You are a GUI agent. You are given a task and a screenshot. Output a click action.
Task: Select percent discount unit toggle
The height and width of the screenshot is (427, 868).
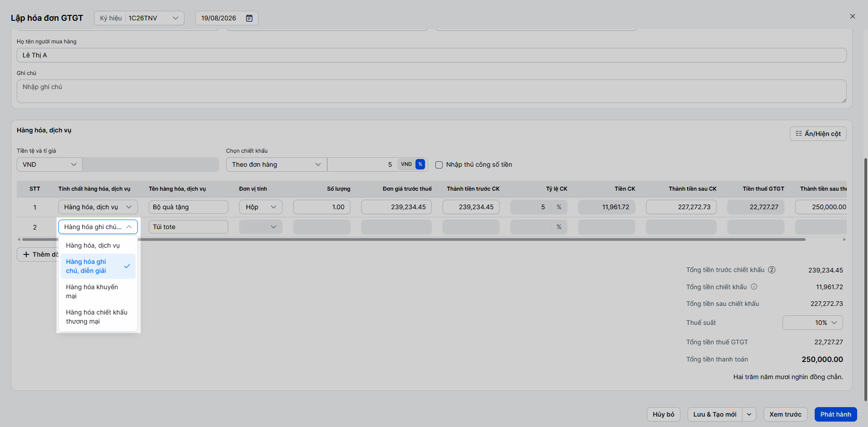tap(420, 164)
